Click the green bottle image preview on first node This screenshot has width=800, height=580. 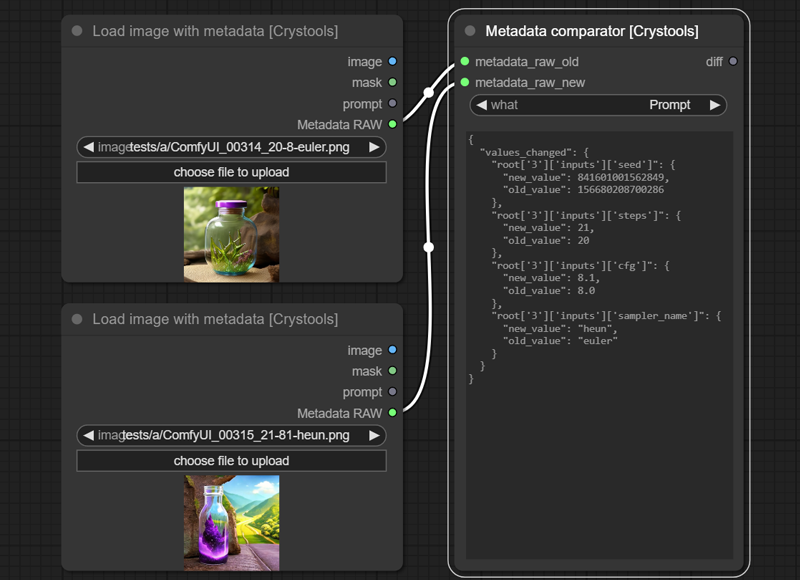[x=230, y=237]
